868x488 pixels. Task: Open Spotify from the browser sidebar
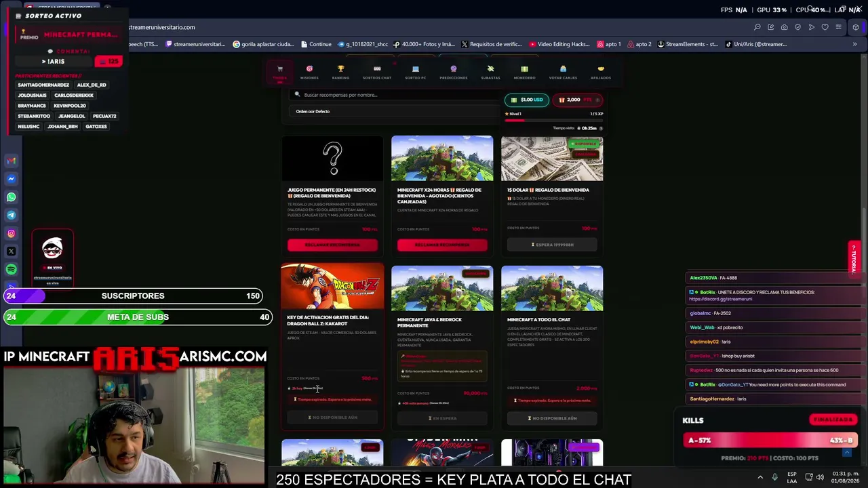point(12,270)
